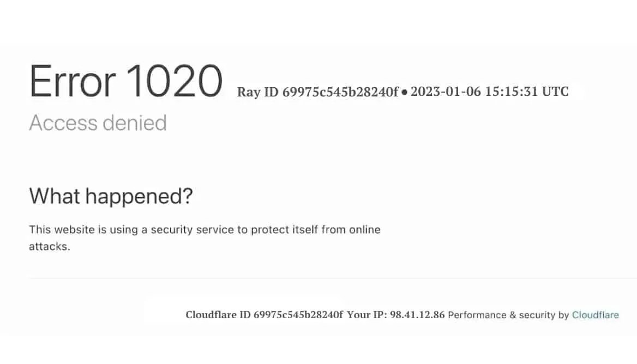Click the IP address 98.41.12.86
This screenshot has height=364, width=637.
pyautogui.click(x=417, y=314)
